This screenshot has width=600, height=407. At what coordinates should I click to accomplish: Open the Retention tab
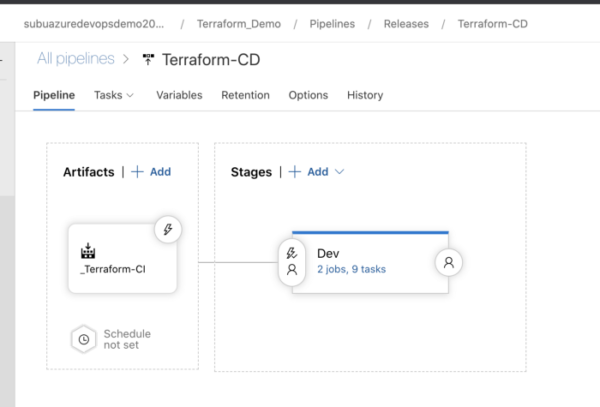(245, 95)
